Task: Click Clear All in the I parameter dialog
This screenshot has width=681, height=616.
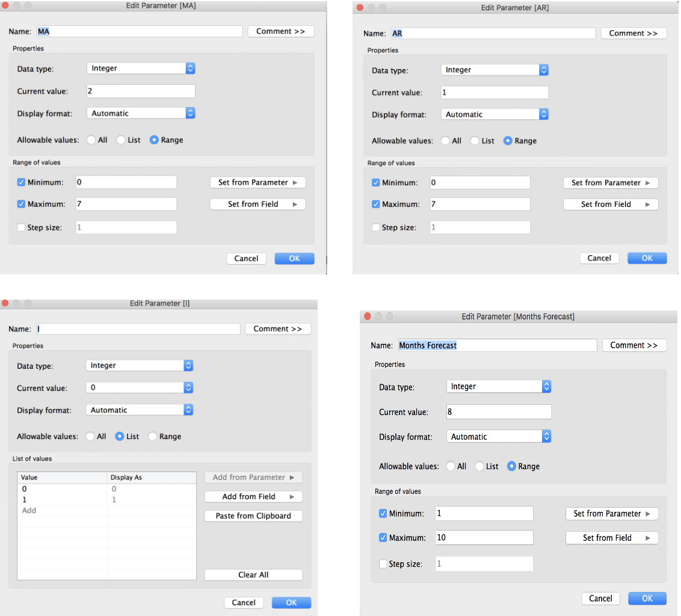Action: click(x=253, y=574)
